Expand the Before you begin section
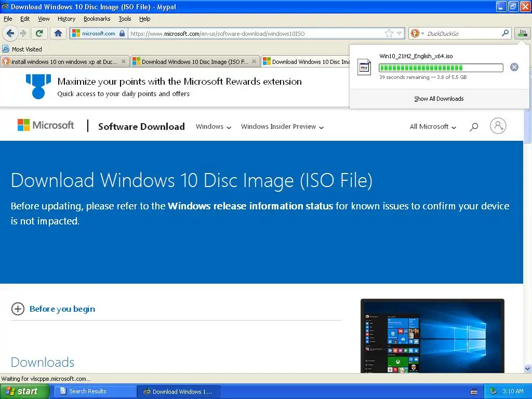This screenshot has width=532, height=399. click(53, 309)
